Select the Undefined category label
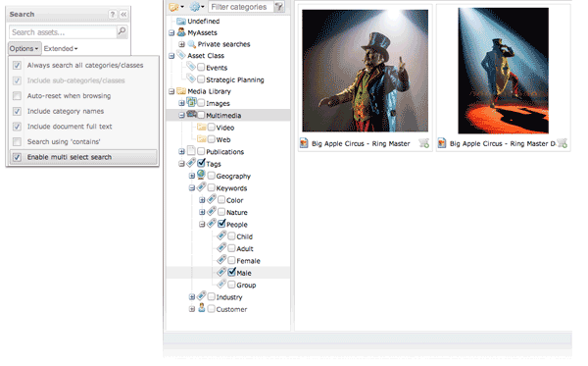This screenshot has width=588, height=366. [x=203, y=21]
